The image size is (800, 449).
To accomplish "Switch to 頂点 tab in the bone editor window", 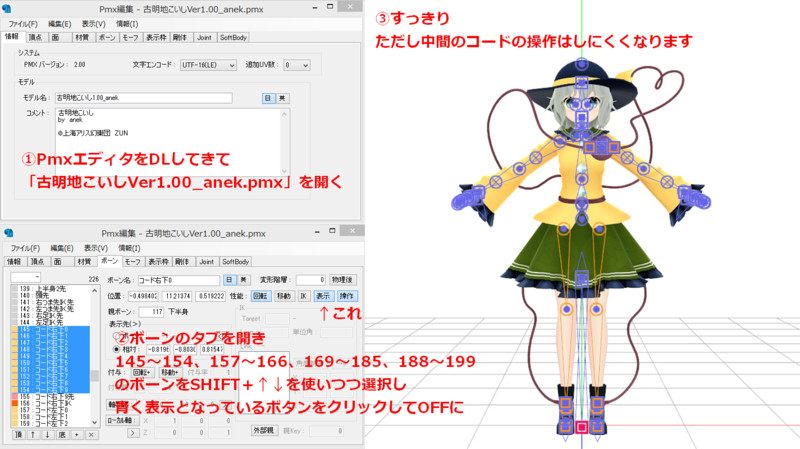I will point(37,261).
